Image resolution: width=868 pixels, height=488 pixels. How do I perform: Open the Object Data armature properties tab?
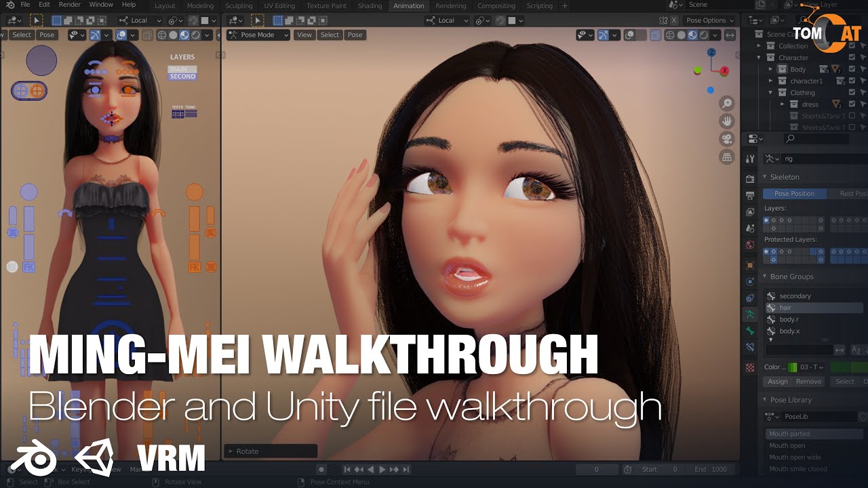(750, 314)
